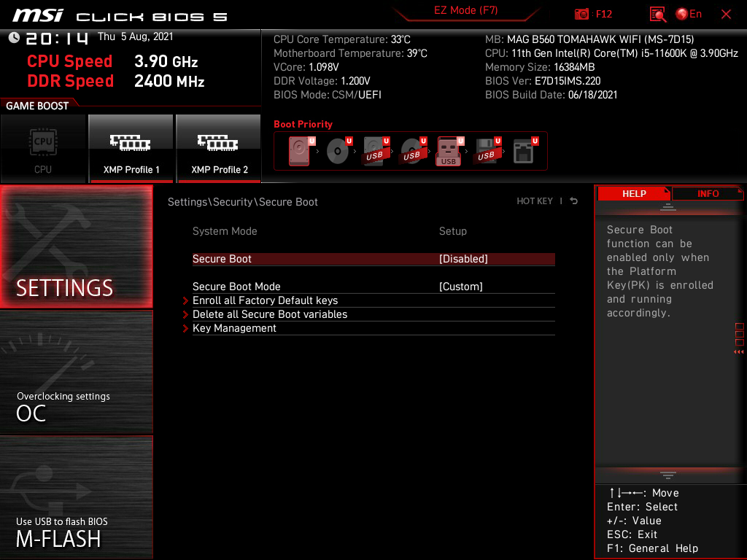
Task: Open the Secure Boot [Disabled] value selector
Action: (x=463, y=259)
